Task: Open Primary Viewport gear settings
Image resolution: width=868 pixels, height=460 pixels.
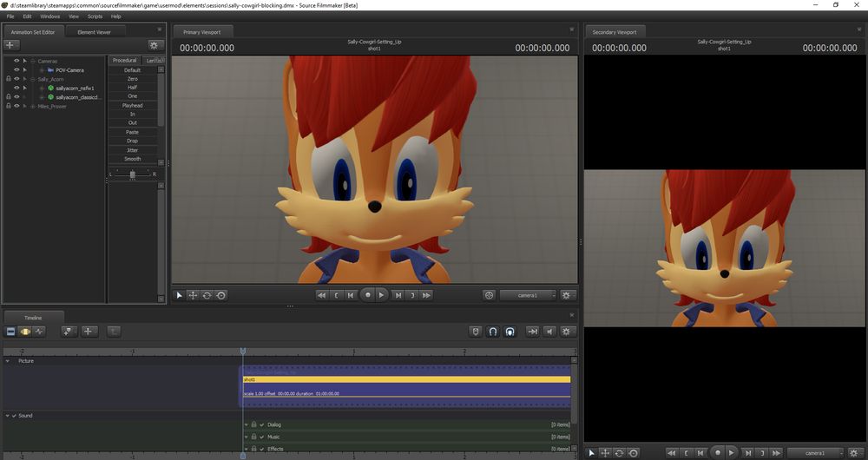Action: point(566,296)
